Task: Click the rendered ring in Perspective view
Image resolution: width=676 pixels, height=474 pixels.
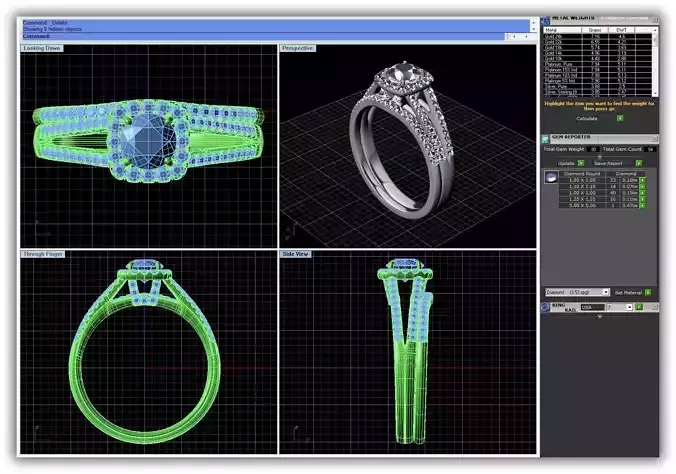Action: point(401,140)
